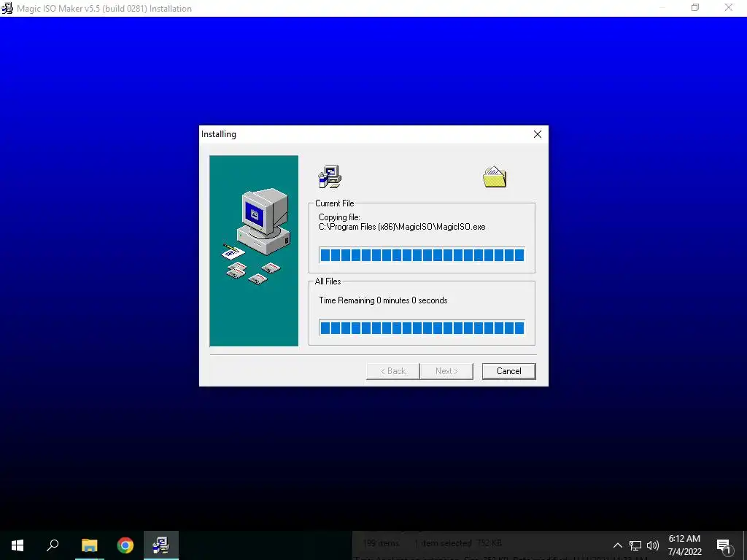Open the network status tray icon
Viewport: 747px width, 560px height.
(635, 545)
